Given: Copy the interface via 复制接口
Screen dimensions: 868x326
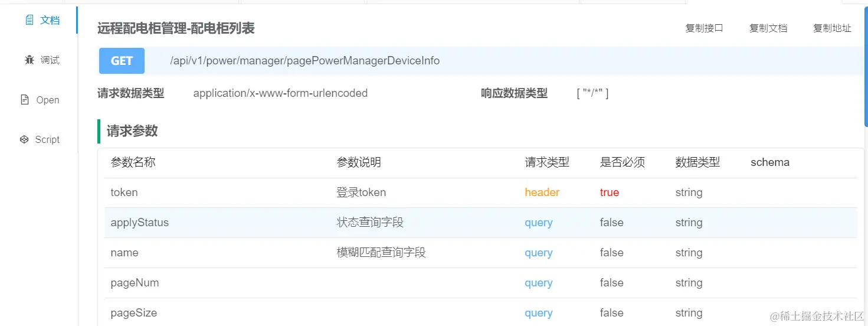Looking at the screenshot, I should tap(704, 28).
